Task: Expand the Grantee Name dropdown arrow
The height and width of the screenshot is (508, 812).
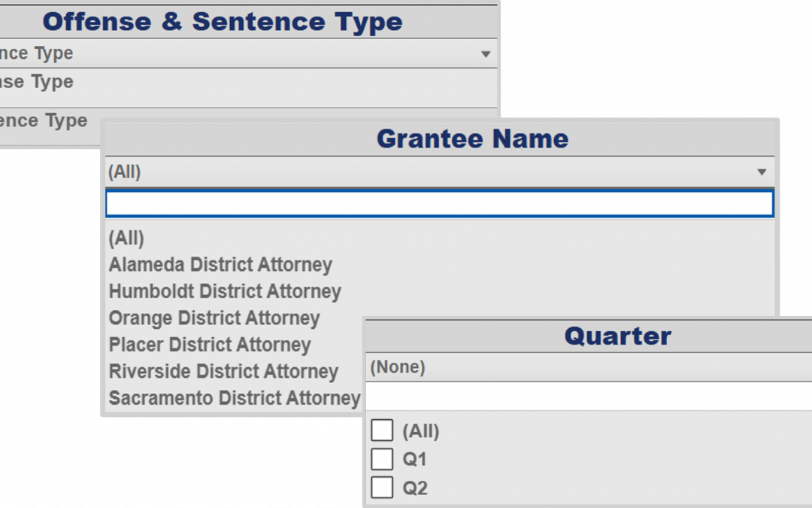Action: 762,172
